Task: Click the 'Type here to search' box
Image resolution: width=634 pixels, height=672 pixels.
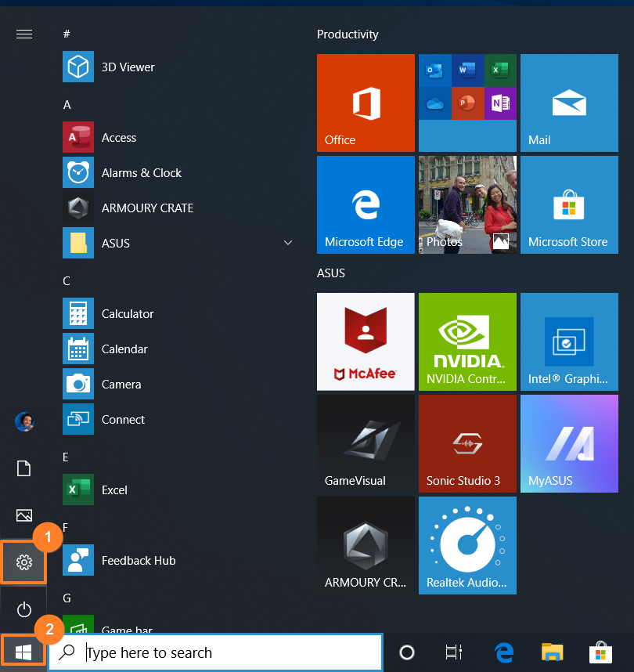Action: tap(215, 652)
